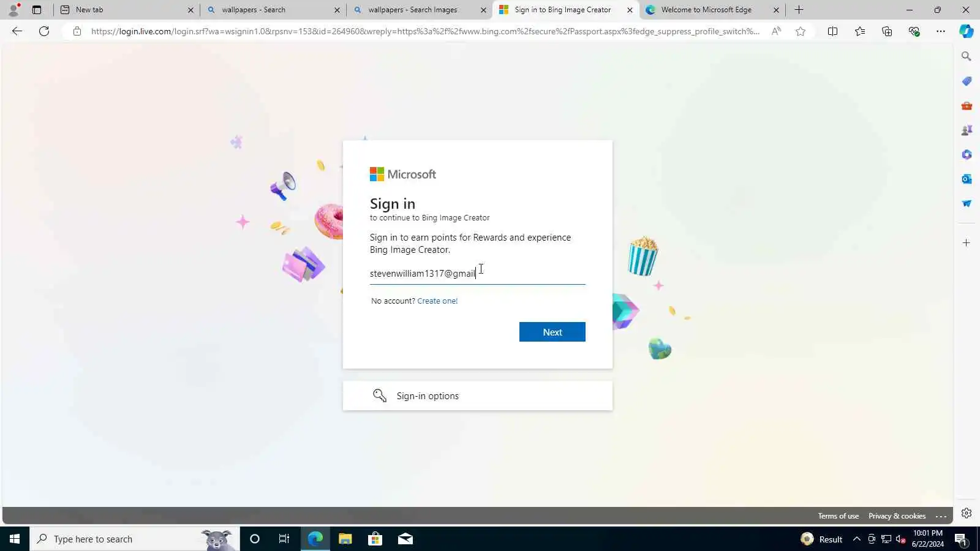Open sidebar Tools briefcase
Screen dimensions: 980x551
(967, 105)
